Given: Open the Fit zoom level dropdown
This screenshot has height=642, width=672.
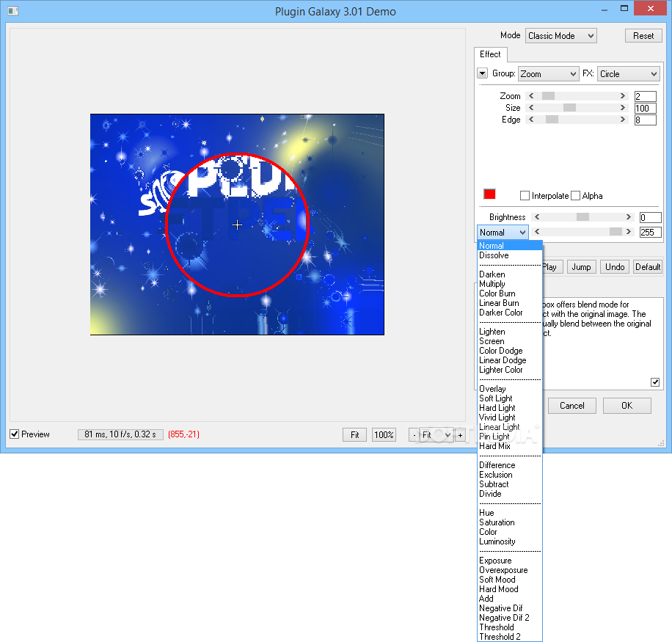Looking at the screenshot, I should (437, 435).
